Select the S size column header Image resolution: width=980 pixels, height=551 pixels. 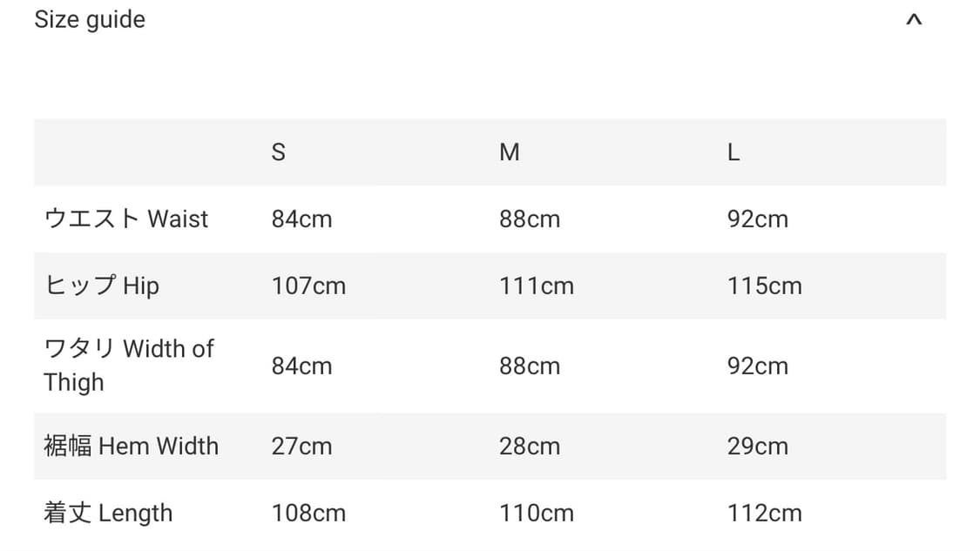point(278,152)
